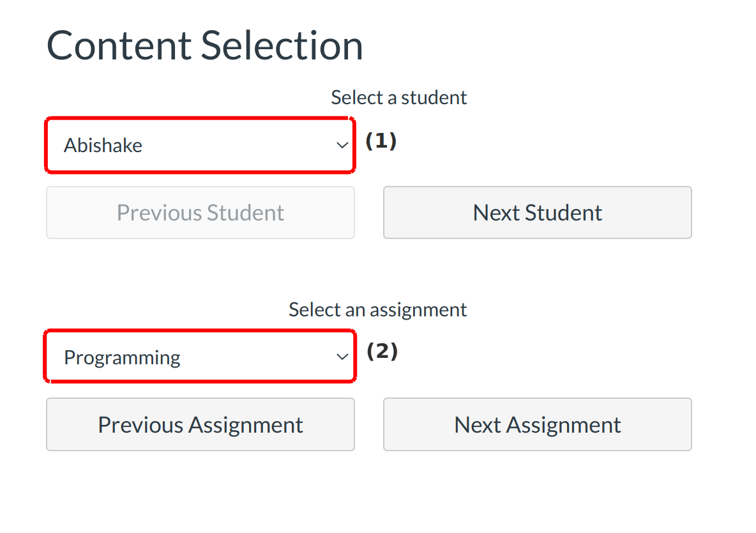Click the Next Student button
756x533 pixels.
tap(537, 212)
